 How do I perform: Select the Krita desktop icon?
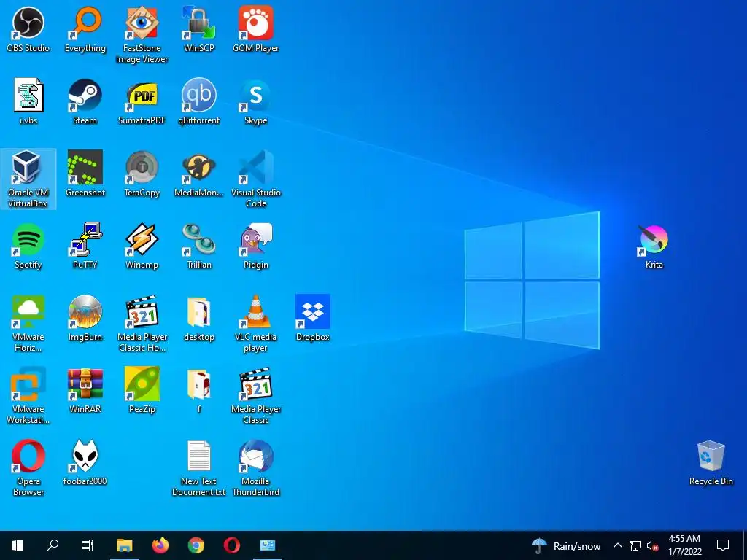click(654, 246)
